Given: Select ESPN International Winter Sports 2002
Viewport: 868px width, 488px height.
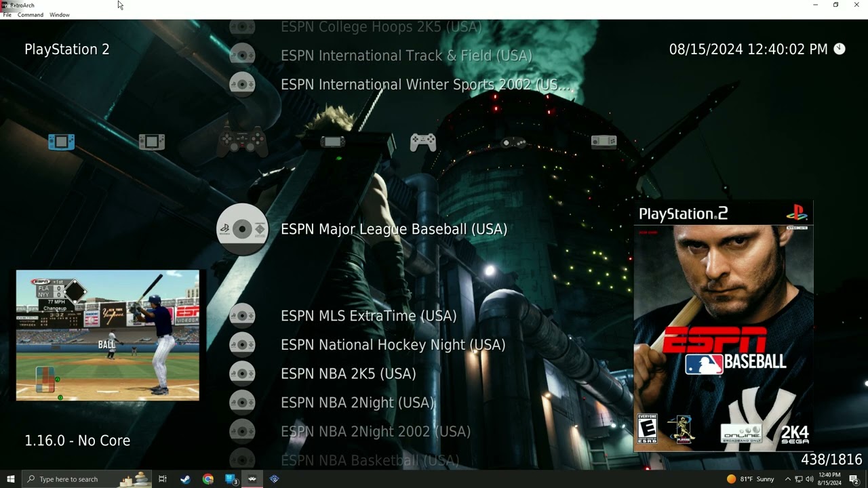Looking at the screenshot, I should click(426, 85).
